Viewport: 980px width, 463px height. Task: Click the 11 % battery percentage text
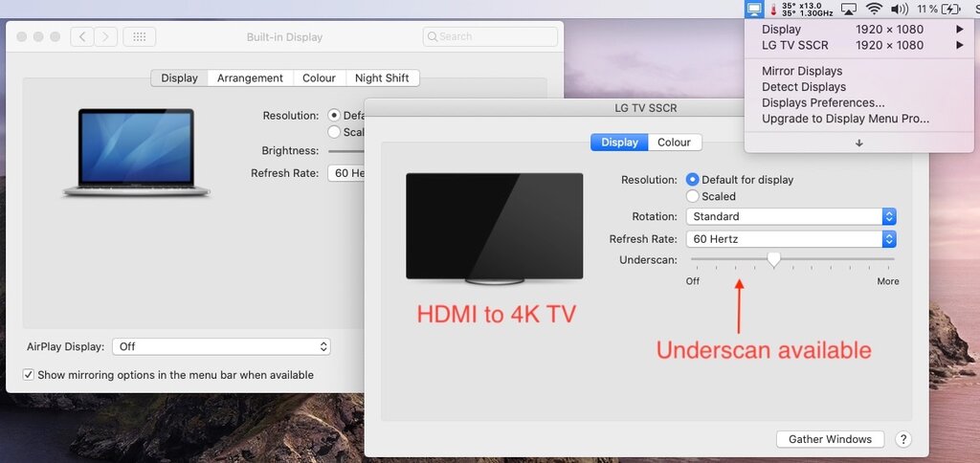(x=927, y=10)
